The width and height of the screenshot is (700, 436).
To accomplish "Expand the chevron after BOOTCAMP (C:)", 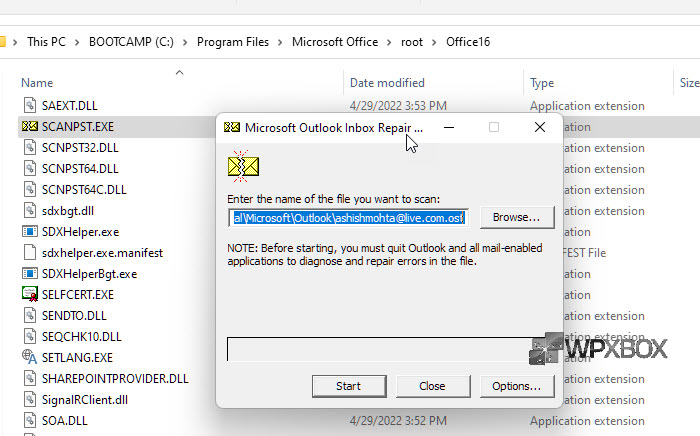I will point(185,42).
